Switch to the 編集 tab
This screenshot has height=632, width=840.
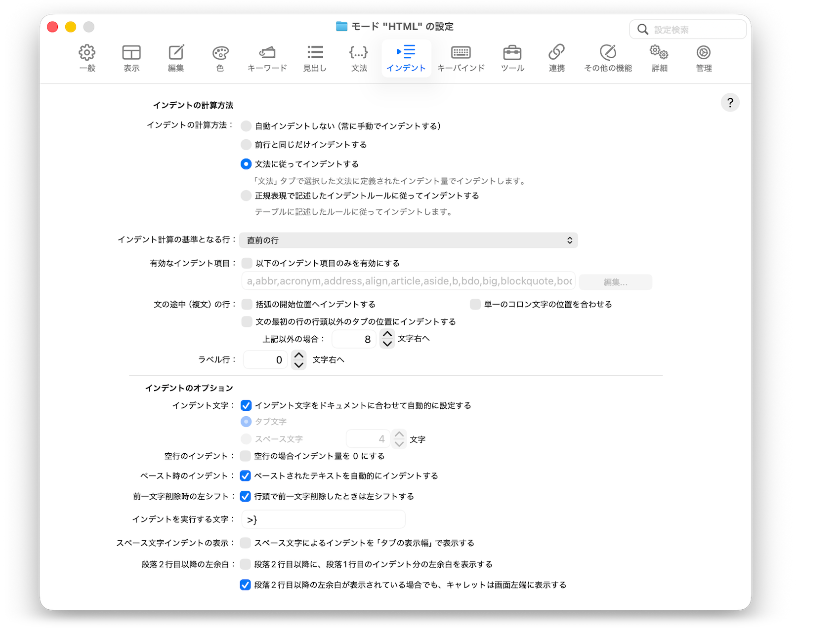click(176, 58)
